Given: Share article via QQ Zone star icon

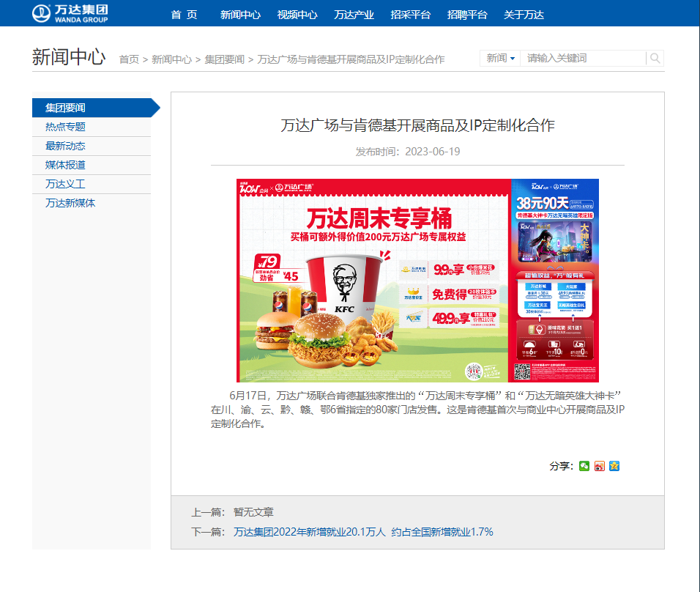Looking at the screenshot, I should coord(614,466).
